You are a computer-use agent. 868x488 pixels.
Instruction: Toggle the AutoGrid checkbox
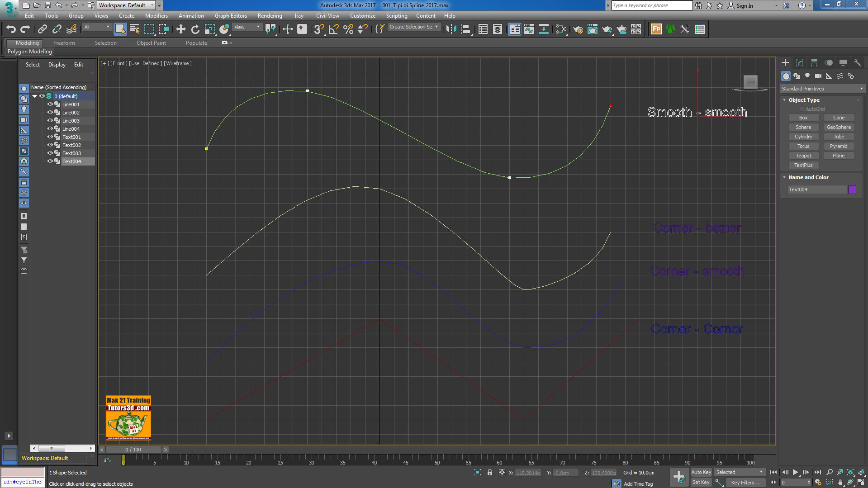click(802, 109)
